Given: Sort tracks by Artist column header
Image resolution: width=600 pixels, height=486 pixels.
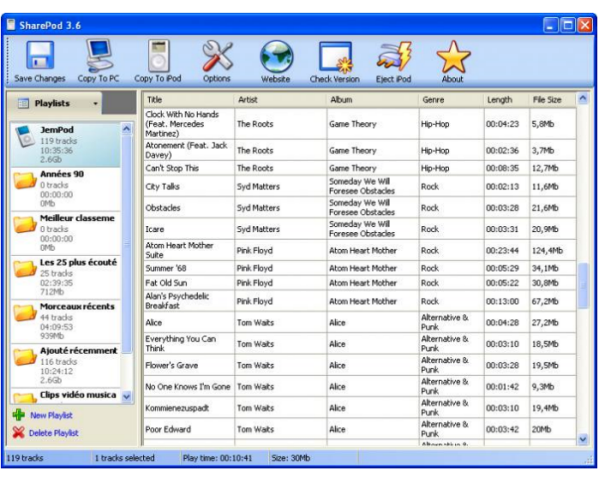Looking at the screenshot, I should pos(280,100).
